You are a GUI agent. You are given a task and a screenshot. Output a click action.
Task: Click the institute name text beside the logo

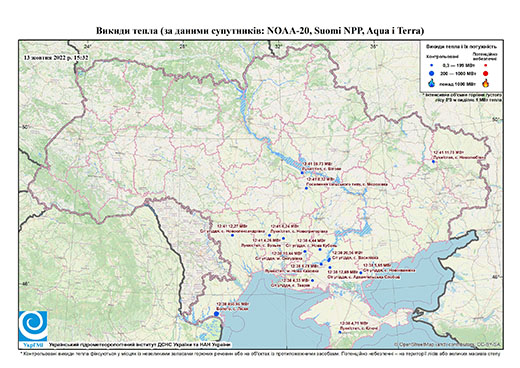pos(140,344)
